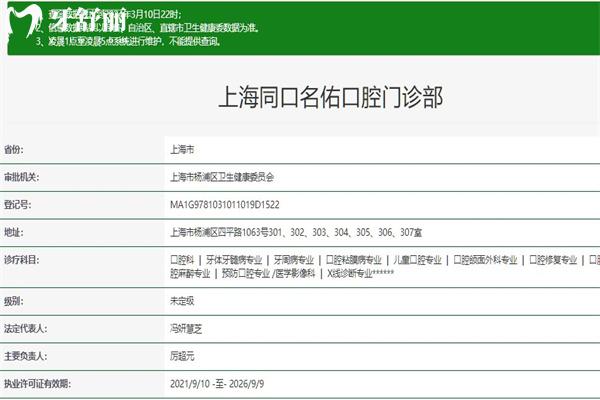Click 儿童口腔专业 specialty
Screen dimensions: 600x400
point(417,260)
